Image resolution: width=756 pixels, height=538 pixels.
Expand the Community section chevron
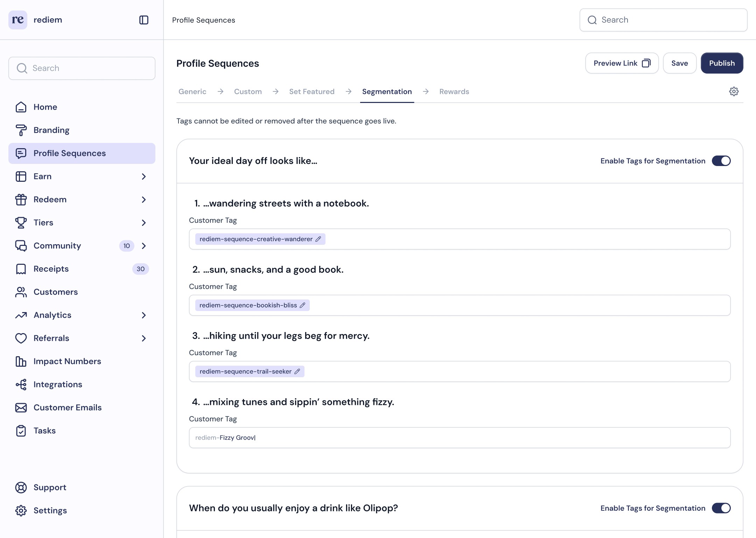tap(143, 246)
